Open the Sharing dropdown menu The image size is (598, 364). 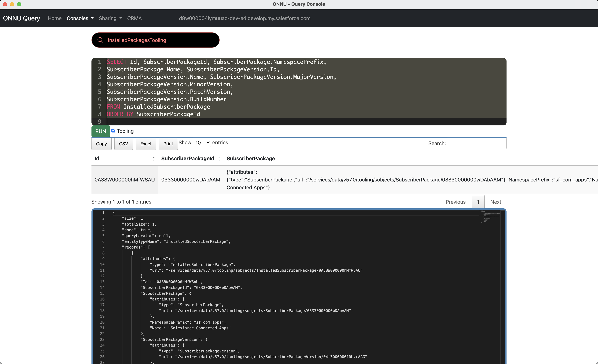click(110, 18)
